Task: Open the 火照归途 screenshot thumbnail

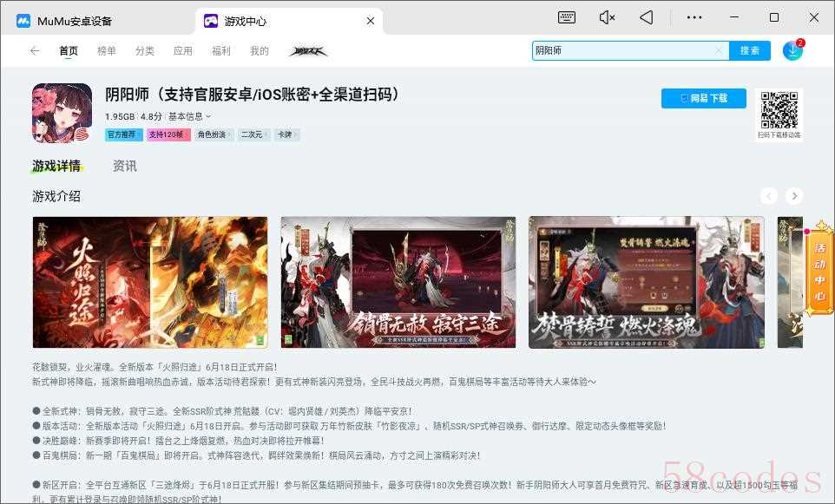Action: [150, 282]
